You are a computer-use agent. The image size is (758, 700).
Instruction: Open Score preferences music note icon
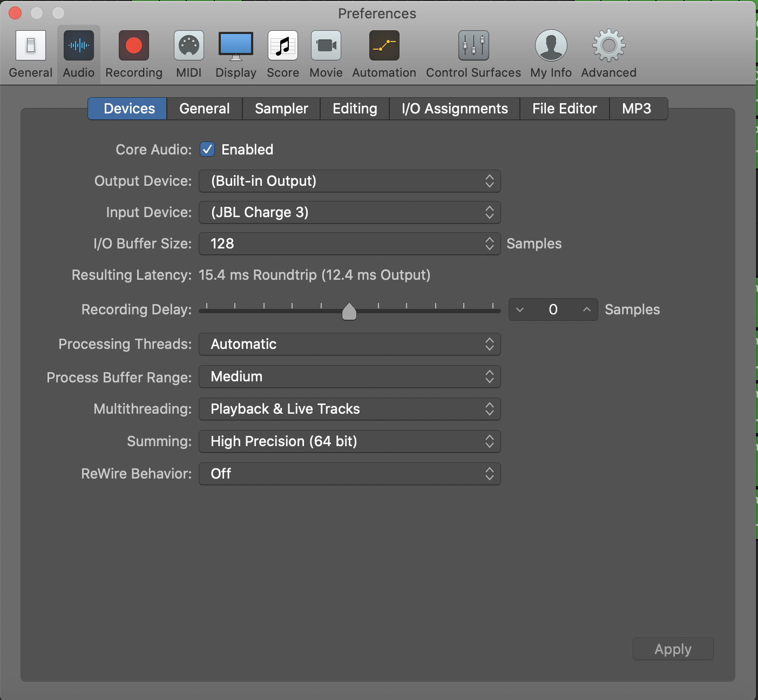tap(283, 45)
